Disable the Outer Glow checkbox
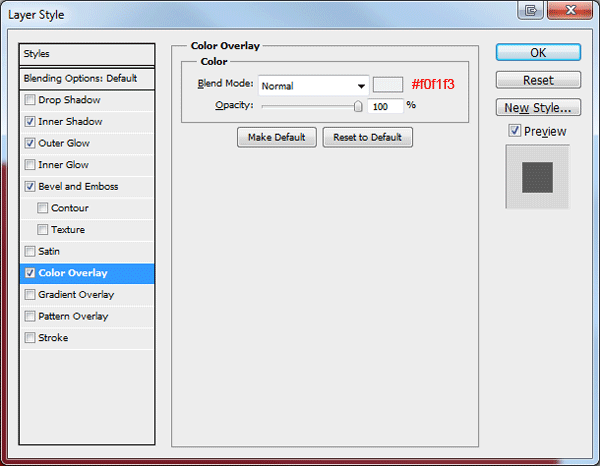The height and width of the screenshot is (466, 600). (30, 143)
